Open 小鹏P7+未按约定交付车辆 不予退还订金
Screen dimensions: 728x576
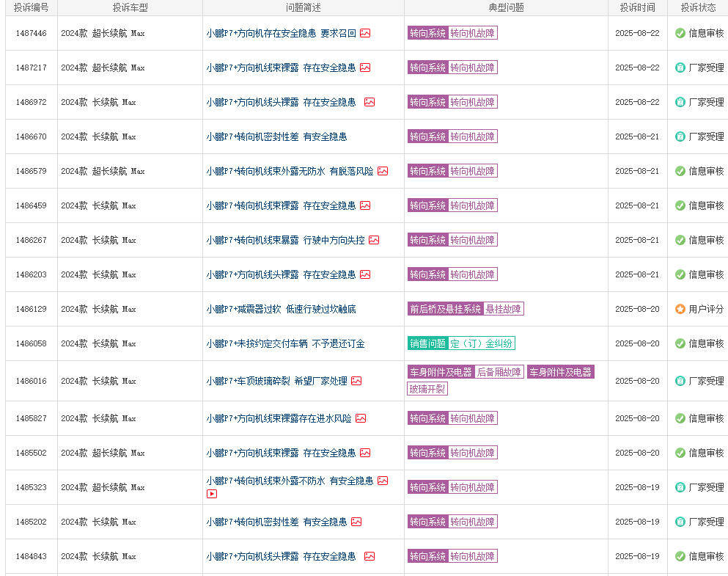(285, 343)
